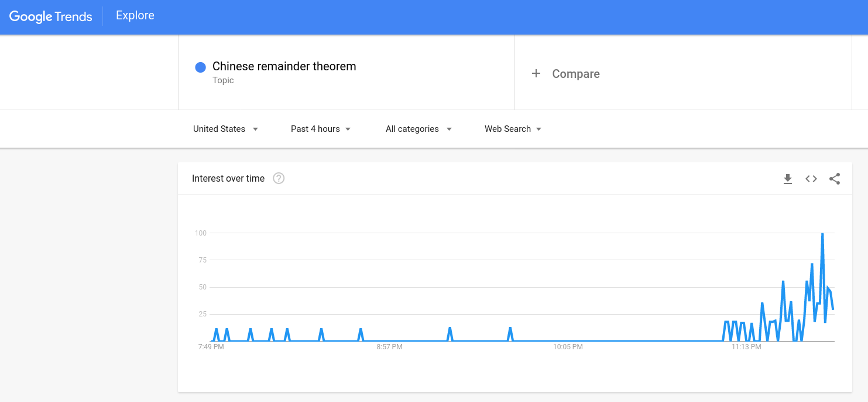Open the help icon beside Interest over time
The height and width of the screenshot is (402, 868).
point(279,179)
